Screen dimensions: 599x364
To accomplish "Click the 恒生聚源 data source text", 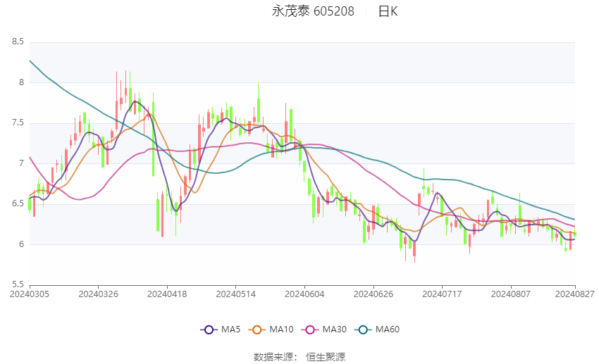I will (x=326, y=357).
